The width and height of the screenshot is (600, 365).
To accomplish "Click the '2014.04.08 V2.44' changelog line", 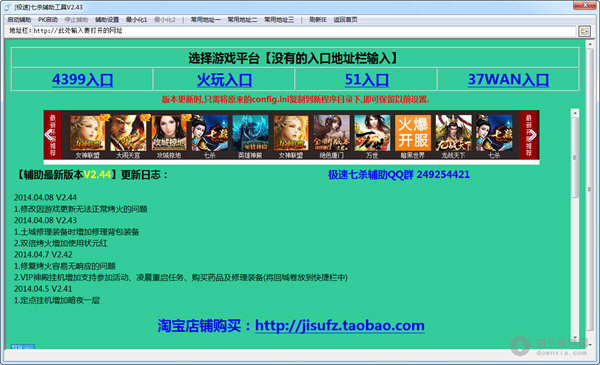I will [45, 197].
